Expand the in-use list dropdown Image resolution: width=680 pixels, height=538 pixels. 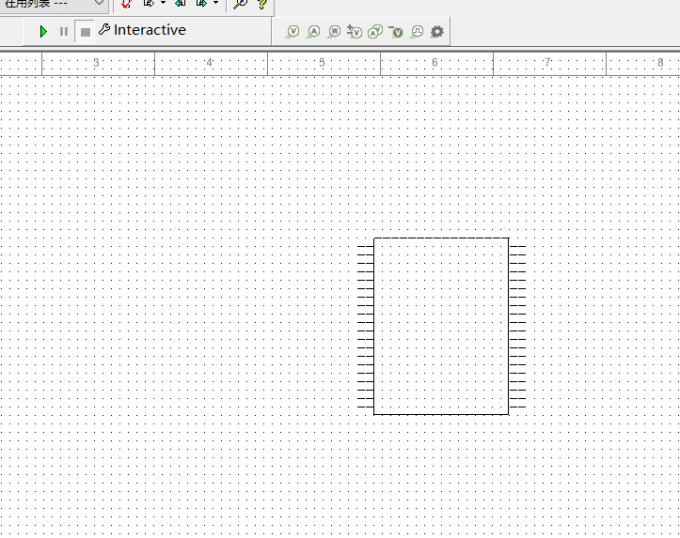click(x=99, y=3)
